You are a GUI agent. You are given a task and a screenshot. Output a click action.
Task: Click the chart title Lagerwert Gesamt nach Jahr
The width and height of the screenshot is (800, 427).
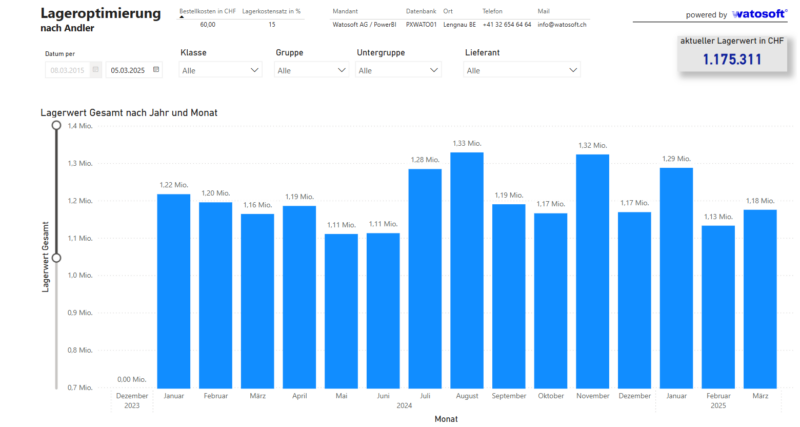[x=129, y=113]
